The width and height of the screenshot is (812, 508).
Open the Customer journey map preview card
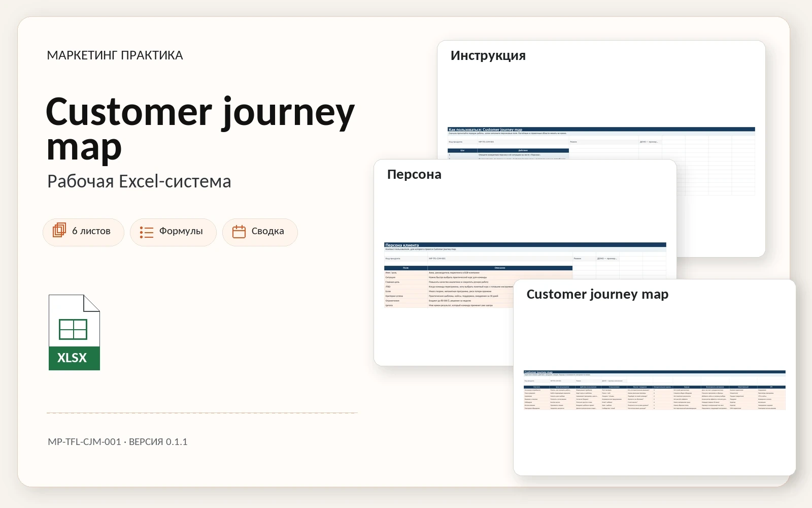pyautogui.click(x=655, y=377)
